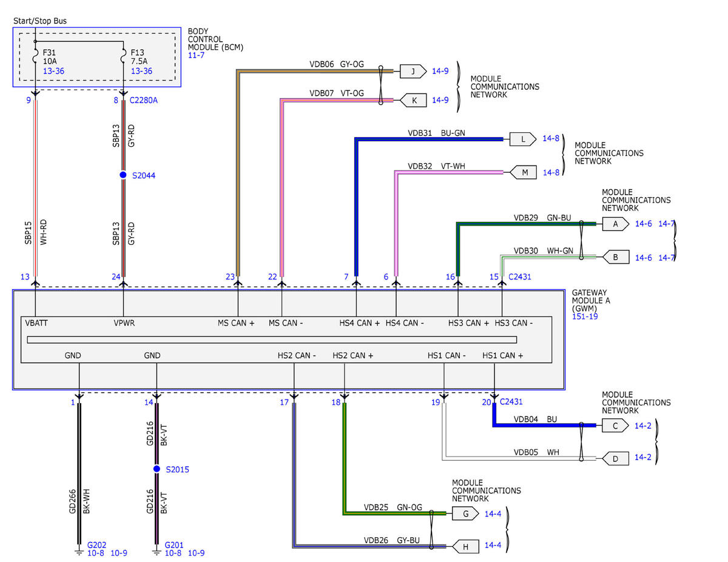Screen dimensions: 728x562
Task: Open the 151-19 Gateway Module reference
Action: tap(585, 316)
